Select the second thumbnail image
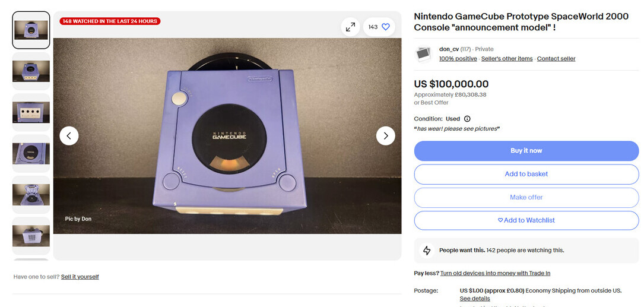The width and height of the screenshot is (644, 307). tap(31, 71)
